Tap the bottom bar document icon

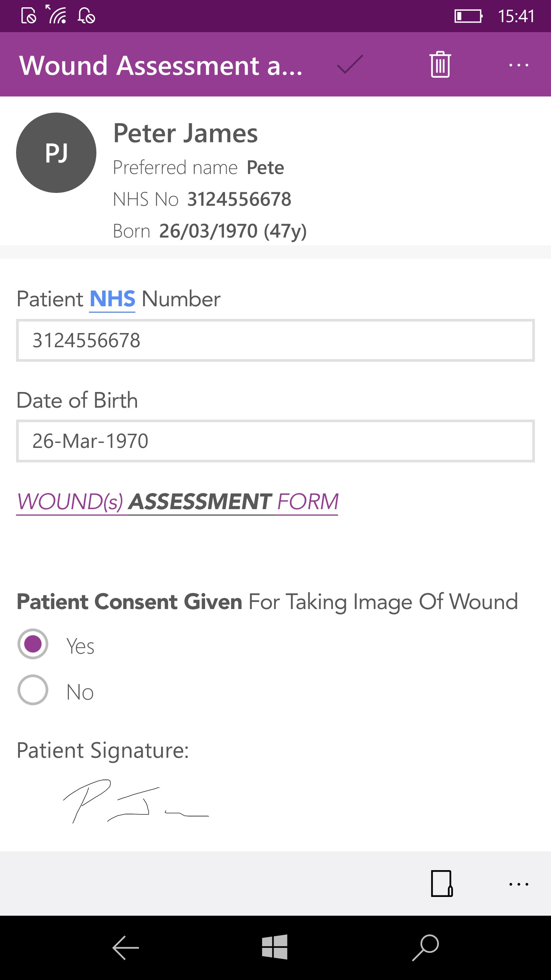pos(442,884)
